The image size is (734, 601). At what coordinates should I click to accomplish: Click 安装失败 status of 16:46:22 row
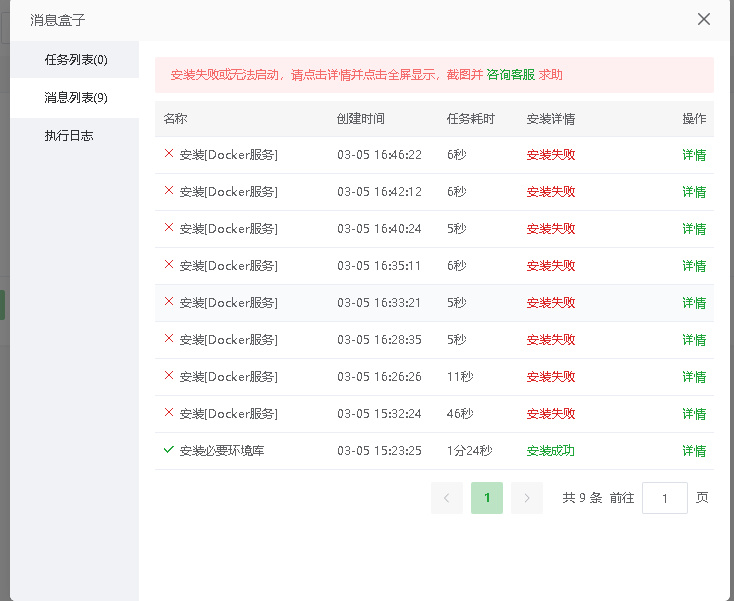(x=550, y=155)
